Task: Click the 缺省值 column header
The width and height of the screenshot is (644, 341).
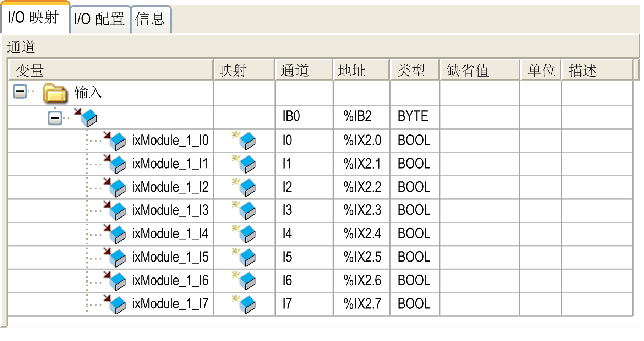Action: (479, 70)
